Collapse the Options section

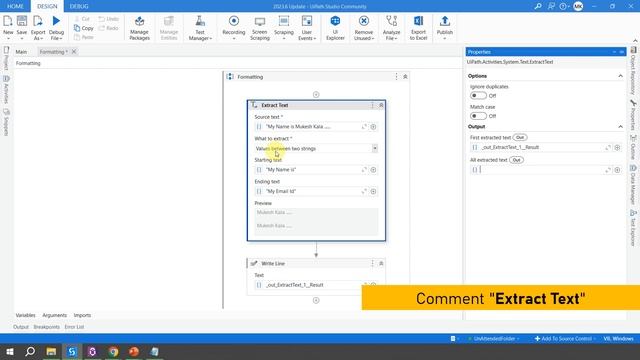620,76
